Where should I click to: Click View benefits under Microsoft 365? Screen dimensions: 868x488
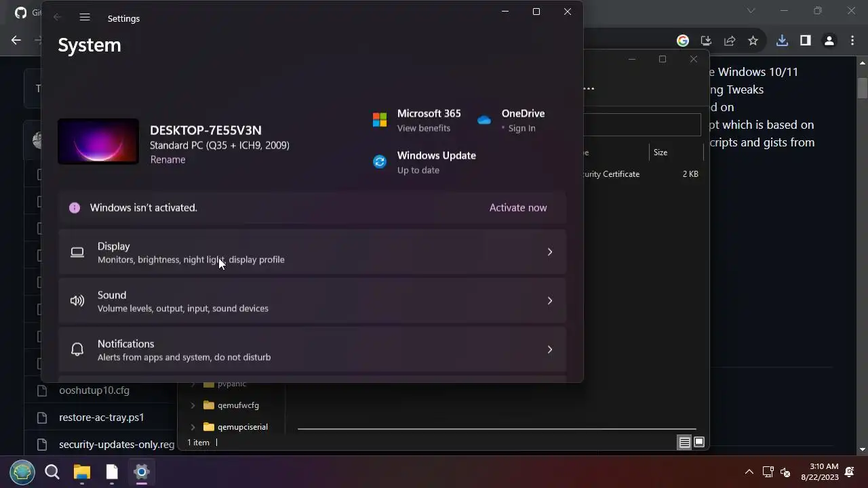(424, 128)
